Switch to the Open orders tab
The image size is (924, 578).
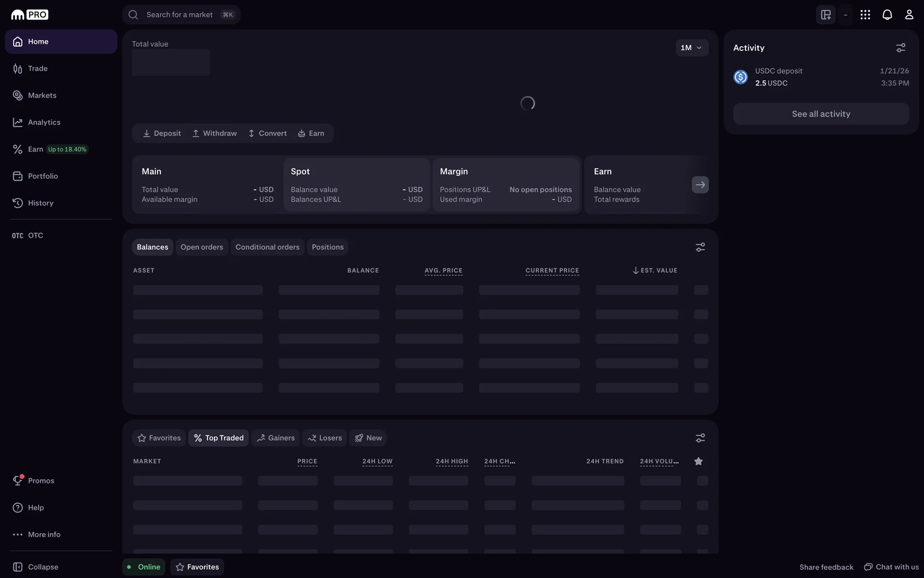[x=202, y=247]
